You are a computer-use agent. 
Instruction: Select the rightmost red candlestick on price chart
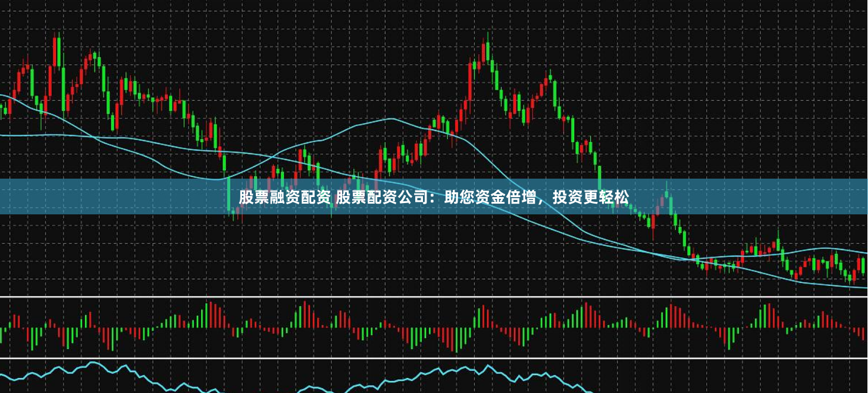(x=858, y=266)
